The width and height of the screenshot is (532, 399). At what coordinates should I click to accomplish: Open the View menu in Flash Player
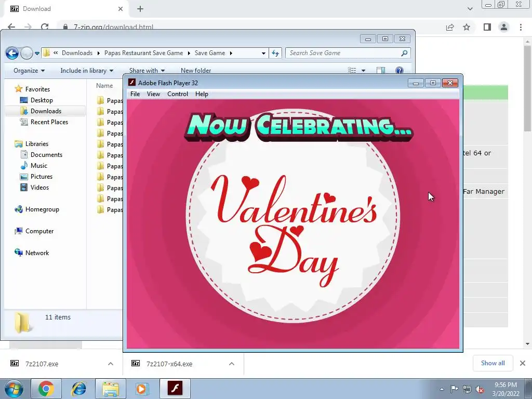pos(153,94)
